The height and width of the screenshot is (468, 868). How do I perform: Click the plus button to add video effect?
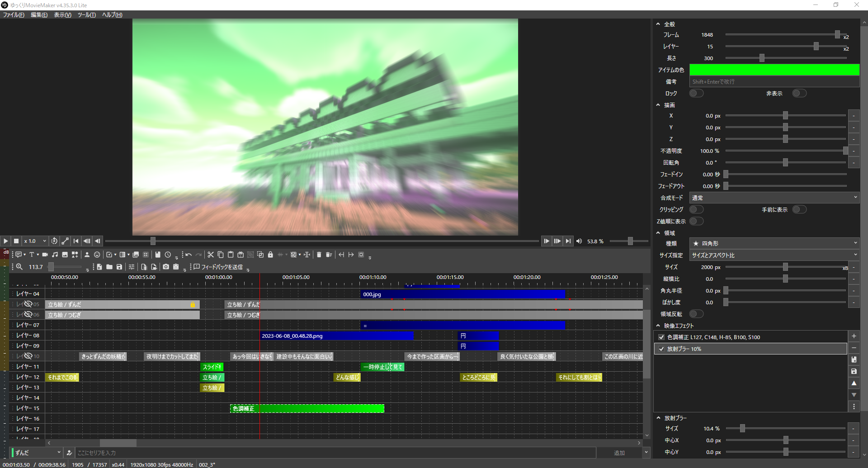pyautogui.click(x=854, y=336)
